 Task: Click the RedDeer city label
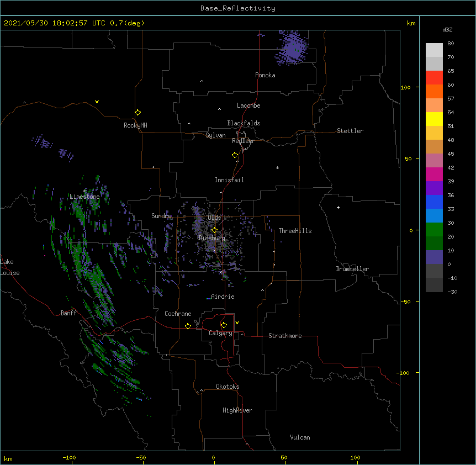point(243,141)
